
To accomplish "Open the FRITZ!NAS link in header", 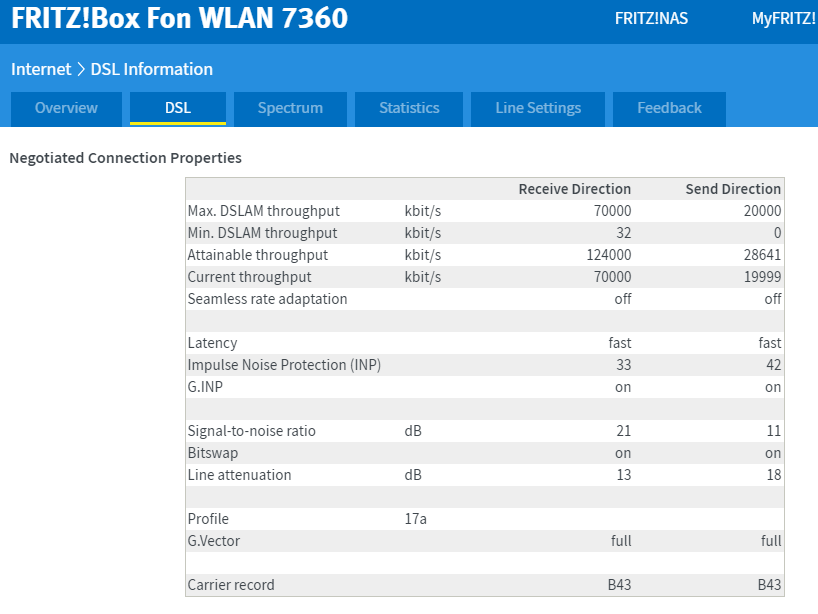I will click(651, 19).
